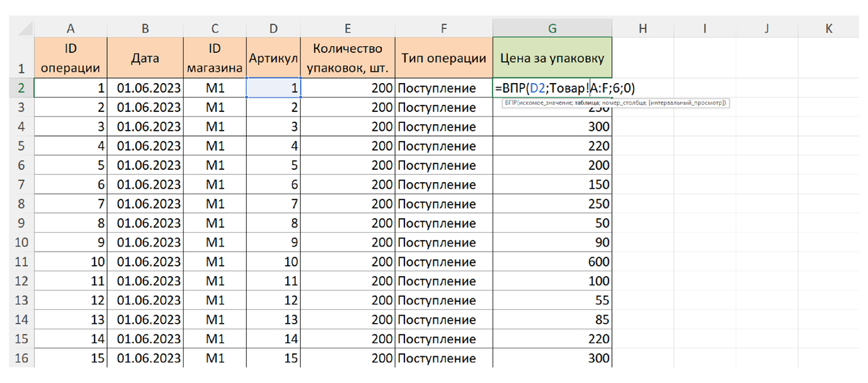The image size is (868, 383).
Task: Select row 12 header
Action: click(x=21, y=280)
